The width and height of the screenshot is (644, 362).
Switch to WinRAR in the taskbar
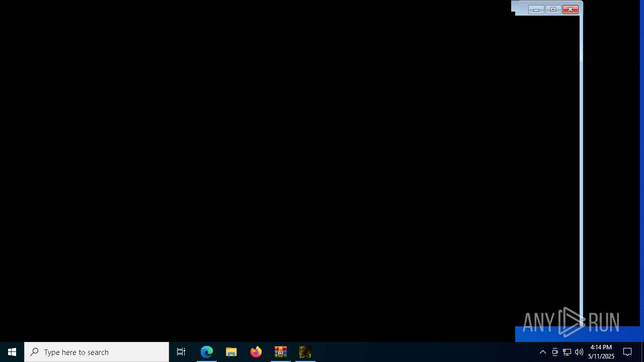coord(281,352)
